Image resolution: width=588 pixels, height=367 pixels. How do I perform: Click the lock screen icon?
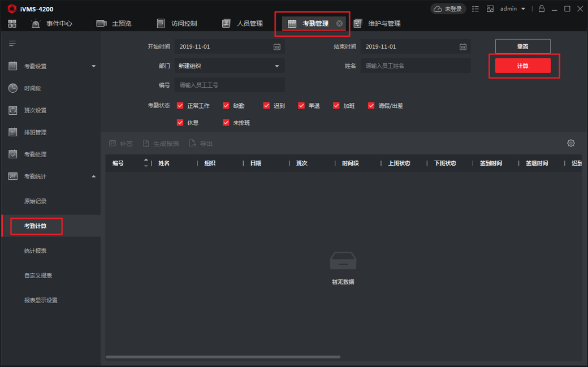542,9
